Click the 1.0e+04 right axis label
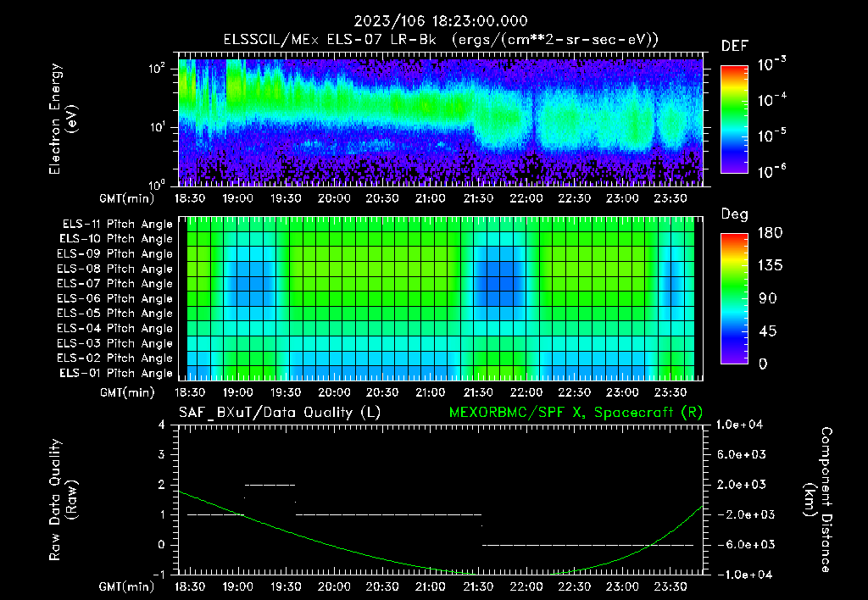This screenshot has height=600, width=868. coord(739,425)
